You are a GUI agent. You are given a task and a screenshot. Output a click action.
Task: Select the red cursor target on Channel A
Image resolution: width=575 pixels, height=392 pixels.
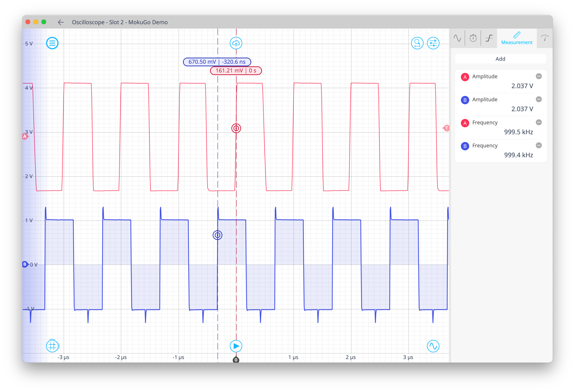pyautogui.click(x=236, y=128)
